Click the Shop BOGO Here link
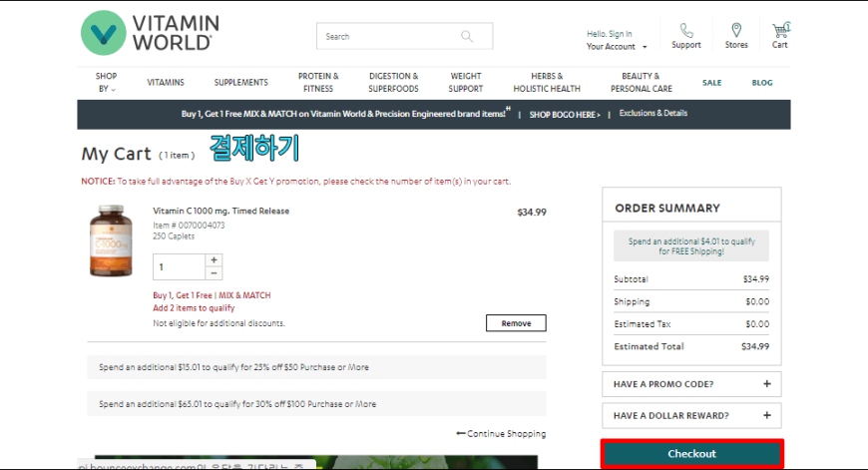Image resolution: width=868 pixels, height=470 pixels. tap(565, 115)
